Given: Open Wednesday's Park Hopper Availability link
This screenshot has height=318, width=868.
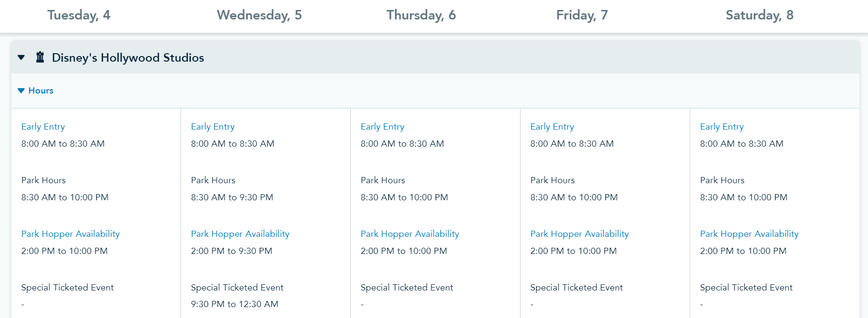Looking at the screenshot, I should (240, 234).
